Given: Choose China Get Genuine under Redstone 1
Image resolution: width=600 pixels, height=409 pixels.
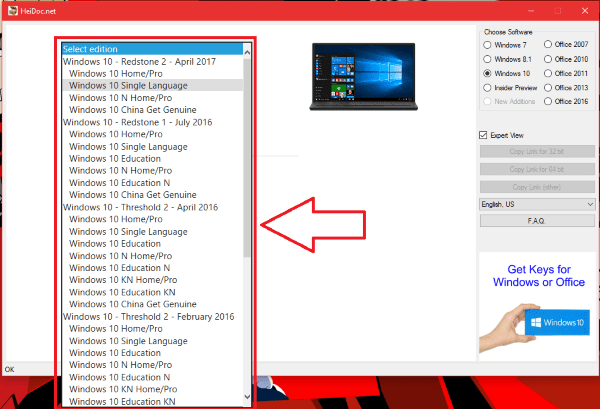Looking at the screenshot, I should (x=152, y=195).
